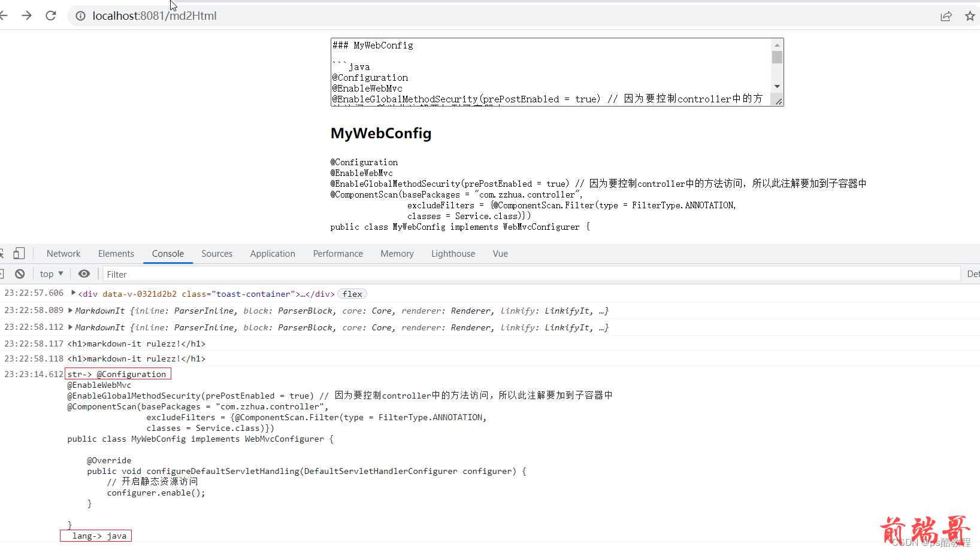
Task: Expand the toast-container div log entry
Action: tap(73, 293)
